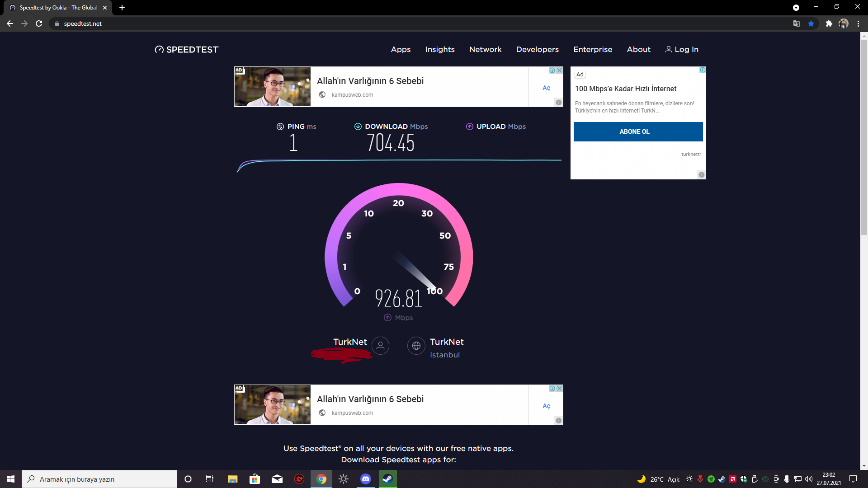Screen dimensions: 868x488
Task: Click the page vertical scrollbar
Action: point(864,137)
